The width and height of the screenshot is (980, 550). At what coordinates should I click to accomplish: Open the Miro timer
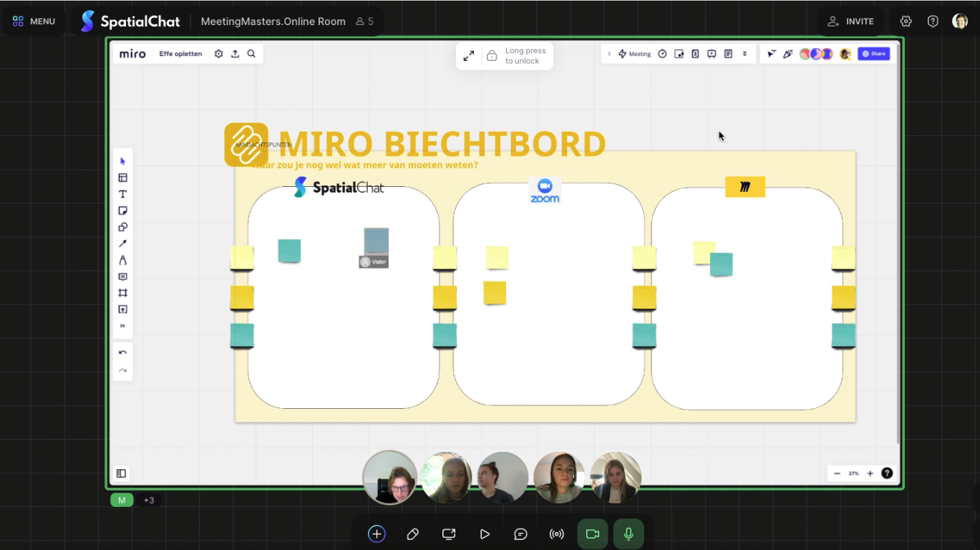(x=662, y=54)
